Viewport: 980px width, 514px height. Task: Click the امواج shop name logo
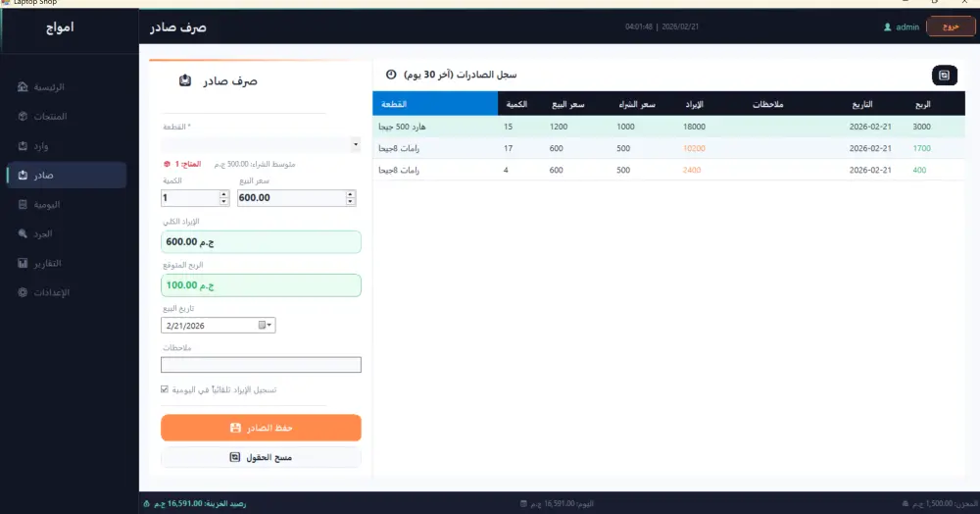[x=60, y=26]
